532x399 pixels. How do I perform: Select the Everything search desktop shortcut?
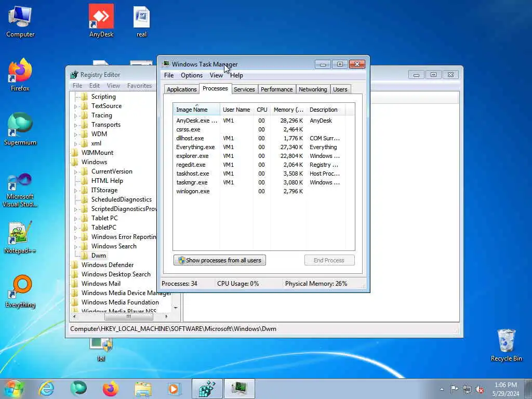(x=20, y=291)
